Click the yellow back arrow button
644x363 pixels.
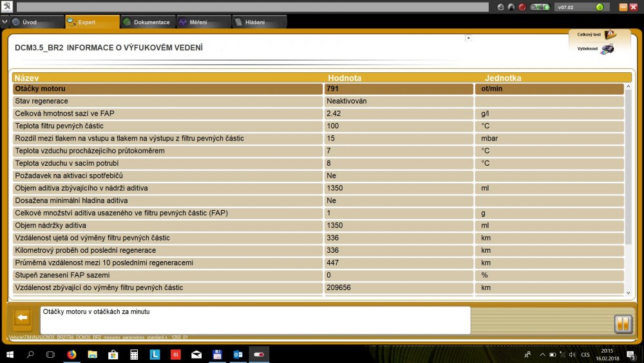(x=23, y=318)
